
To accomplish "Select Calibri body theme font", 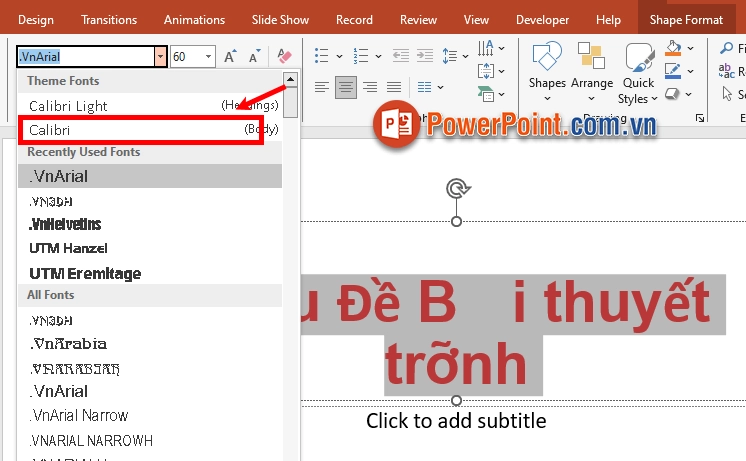I will pyautogui.click(x=149, y=129).
